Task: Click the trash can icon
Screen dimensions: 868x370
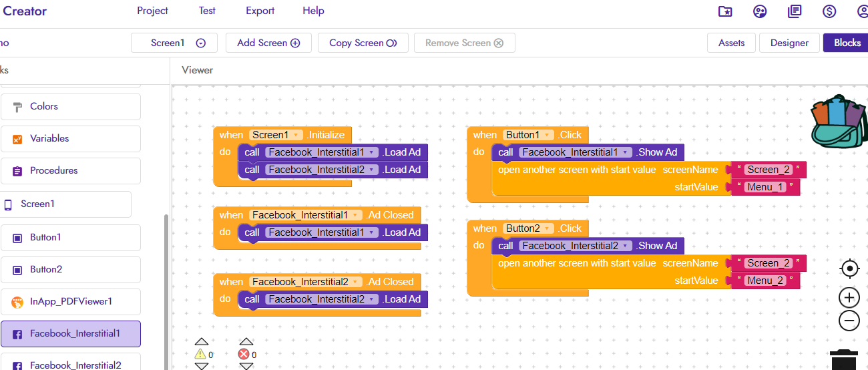Action: pyautogui.click(x=845, y=361)
